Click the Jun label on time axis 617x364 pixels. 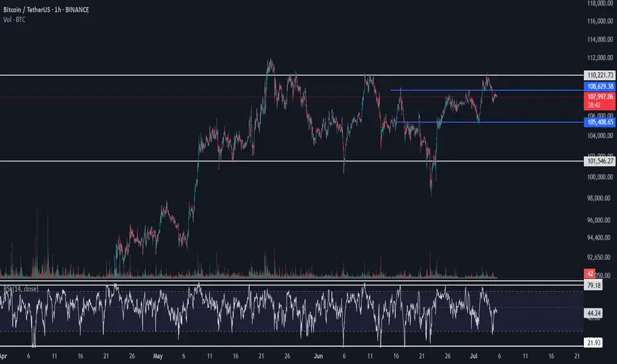[318, 356]
